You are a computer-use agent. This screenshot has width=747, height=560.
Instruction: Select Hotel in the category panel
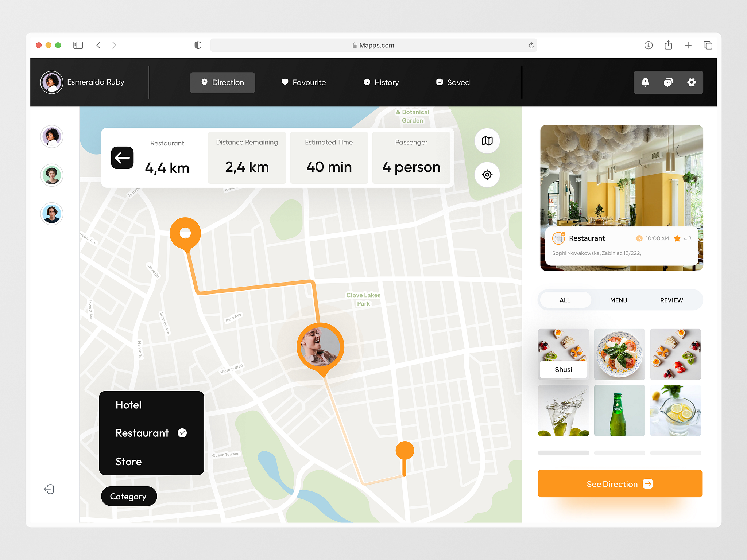128,405
